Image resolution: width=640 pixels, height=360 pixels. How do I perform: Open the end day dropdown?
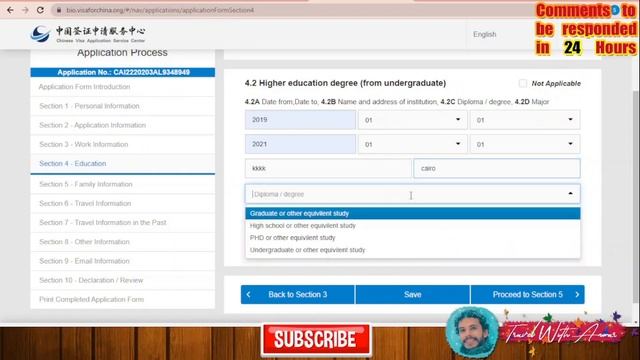pos(524,144)
